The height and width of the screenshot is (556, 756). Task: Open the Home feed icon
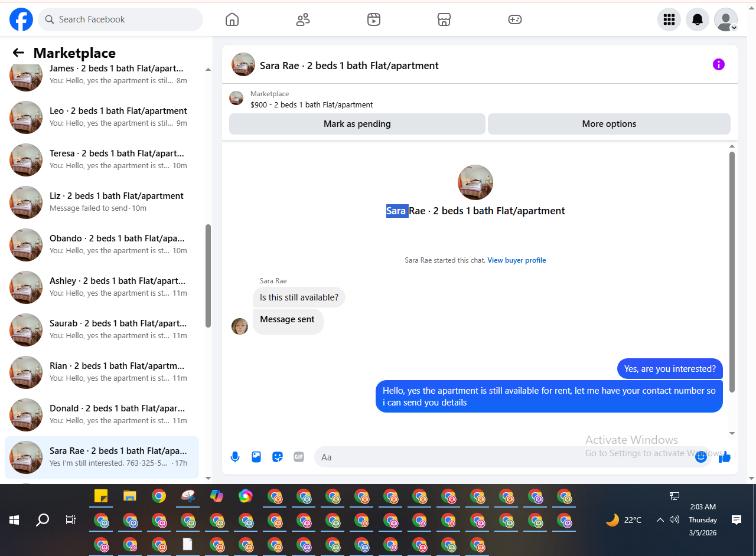[232, 19]
